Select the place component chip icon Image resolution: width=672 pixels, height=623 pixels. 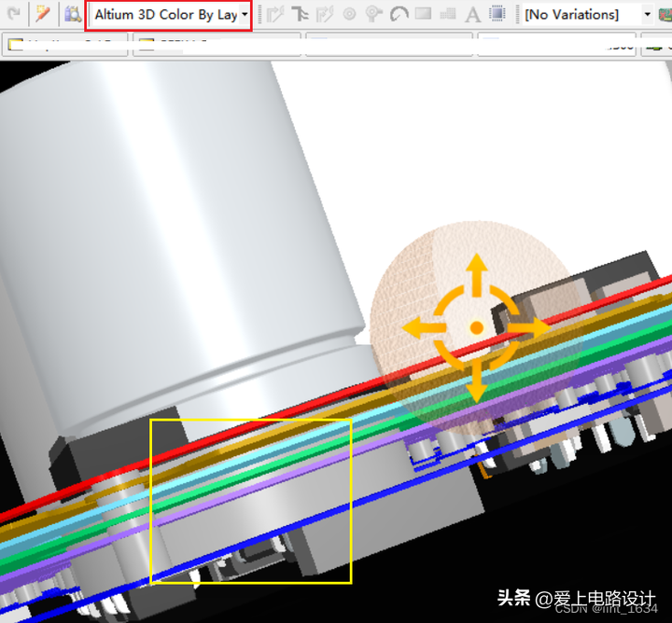(x=497, y=14)
